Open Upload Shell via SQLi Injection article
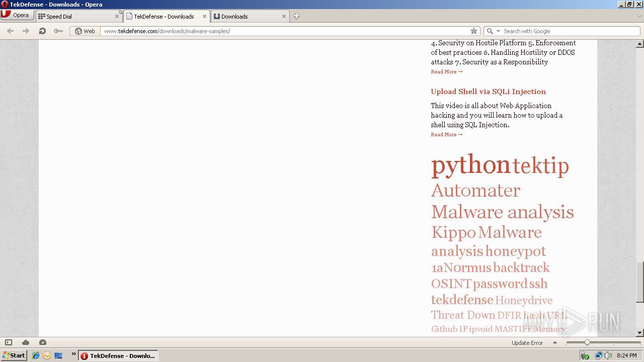This screenshot has height=362, width=644. 488,92
